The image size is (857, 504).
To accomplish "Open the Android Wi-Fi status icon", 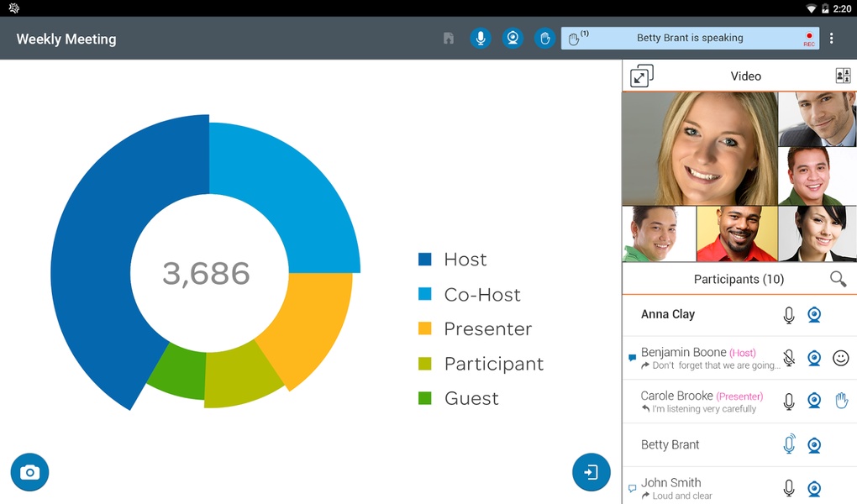I will pos(811,8).
